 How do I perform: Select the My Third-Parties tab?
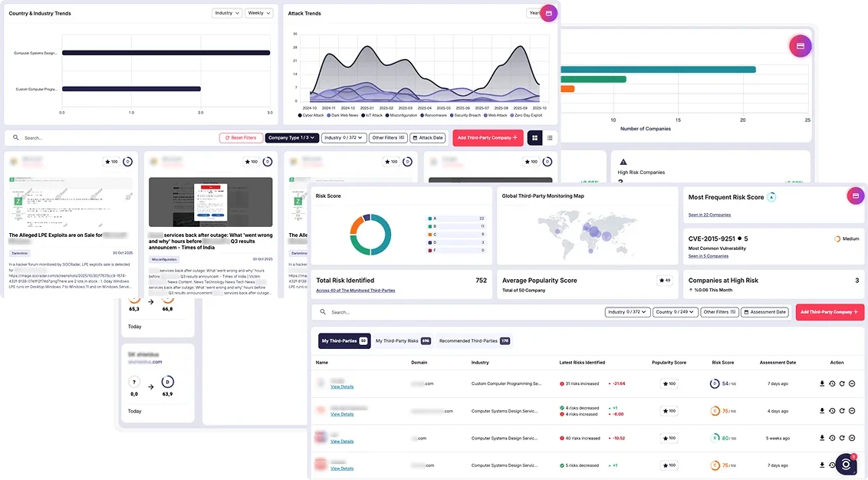344,341
